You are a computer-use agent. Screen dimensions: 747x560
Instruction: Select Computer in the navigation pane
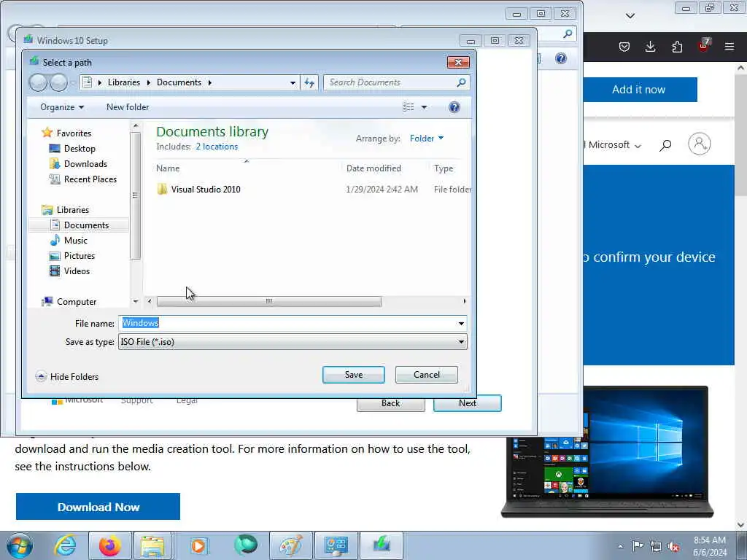coord(69,302)
